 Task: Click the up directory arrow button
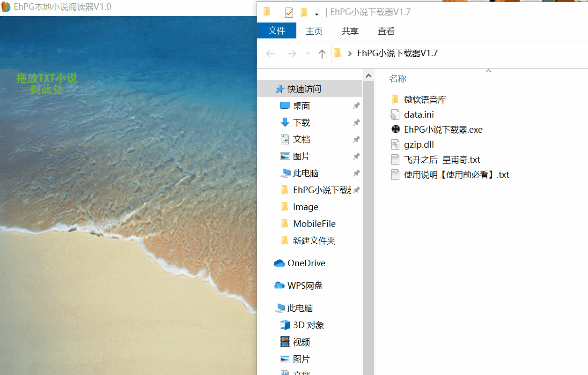coord(322,54)
